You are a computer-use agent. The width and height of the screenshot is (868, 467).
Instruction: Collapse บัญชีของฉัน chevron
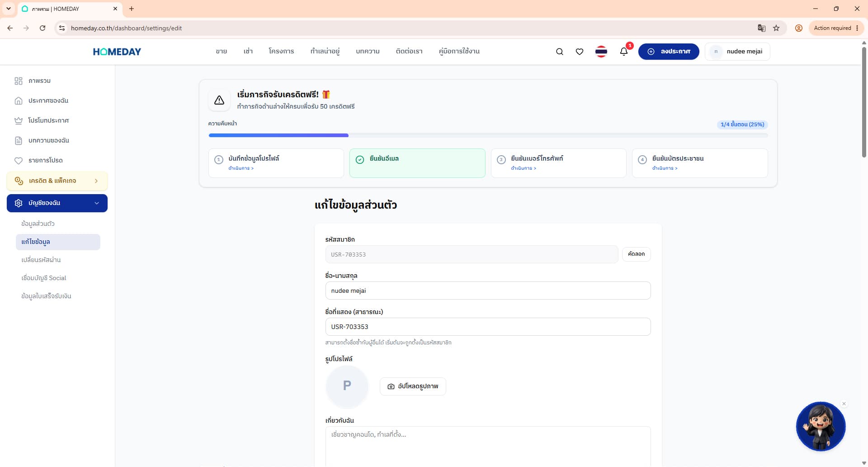pos(97,203)
